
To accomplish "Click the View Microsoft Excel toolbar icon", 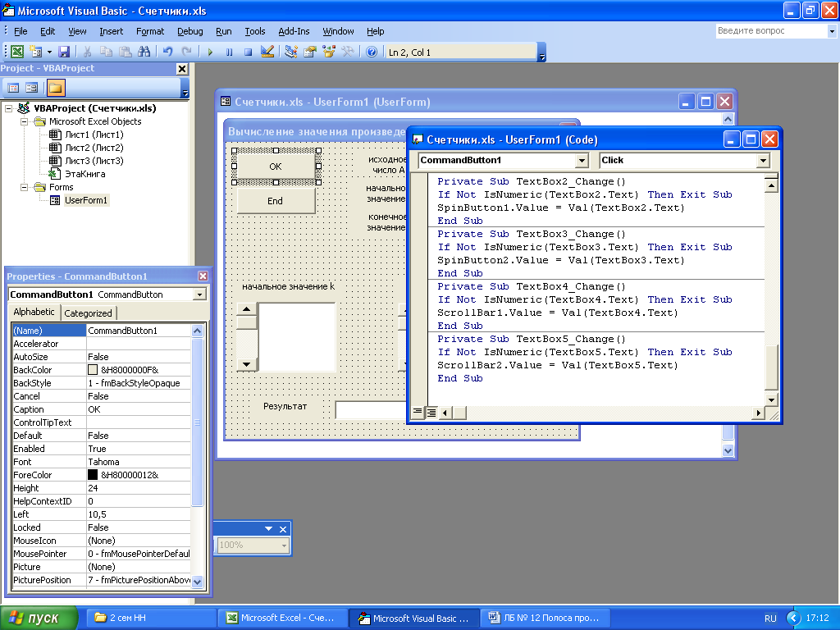I will pyautogui.click(x=17, y=52).
